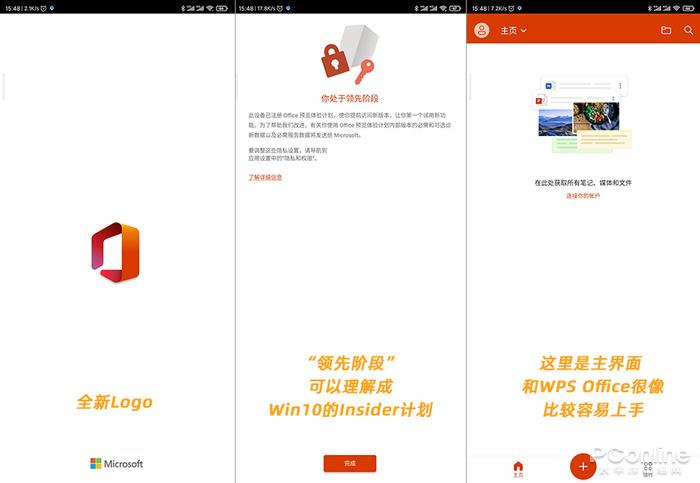This screenshot has width=700, height=483.
Task: Tap the yellow sticky note card
Action: (x=604, y=140)
